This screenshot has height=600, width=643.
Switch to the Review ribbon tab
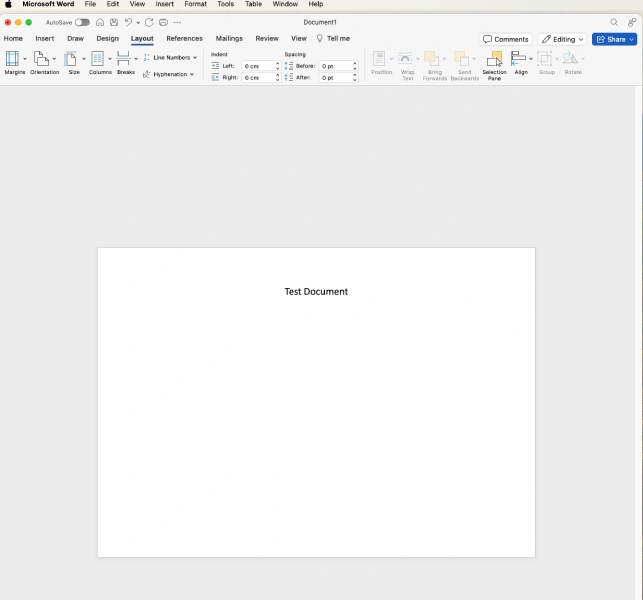(x=267, y=39)
